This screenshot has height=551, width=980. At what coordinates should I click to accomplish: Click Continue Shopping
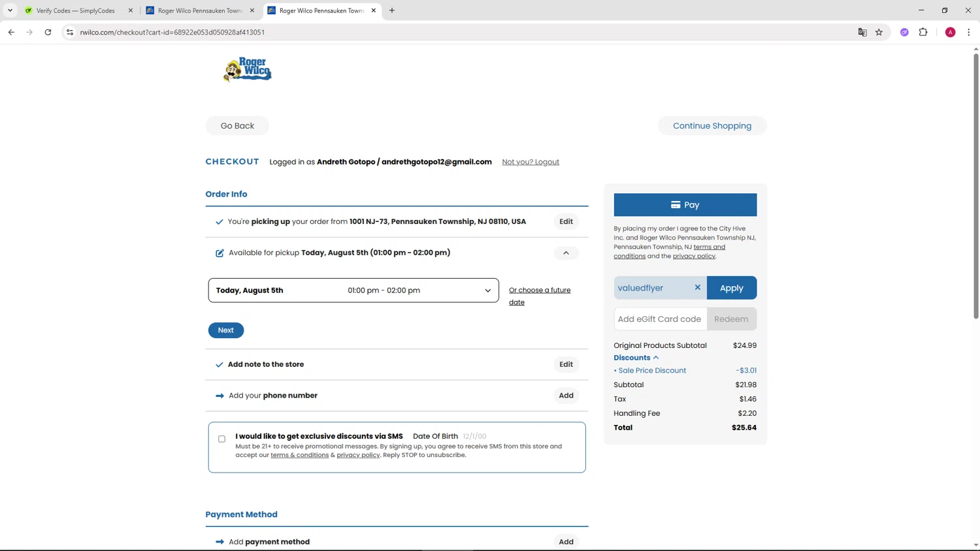pyautogui.click(x=712, y=125)
